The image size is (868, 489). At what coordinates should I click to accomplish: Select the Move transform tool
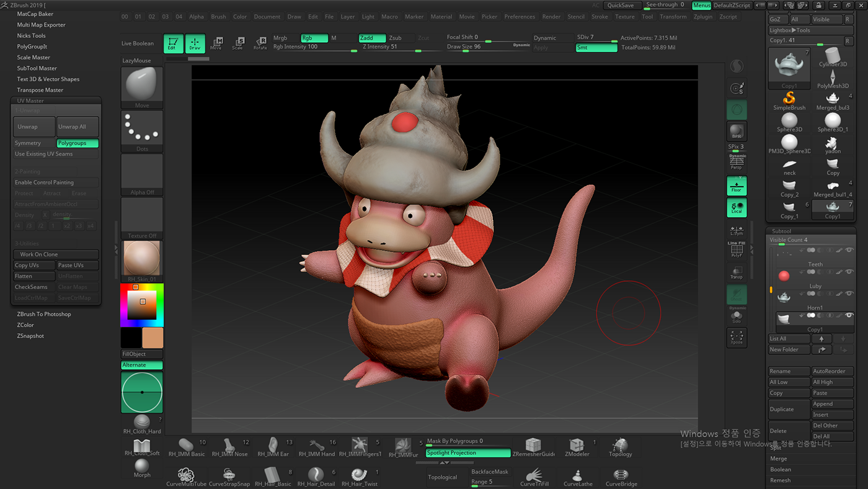(216, 43)
